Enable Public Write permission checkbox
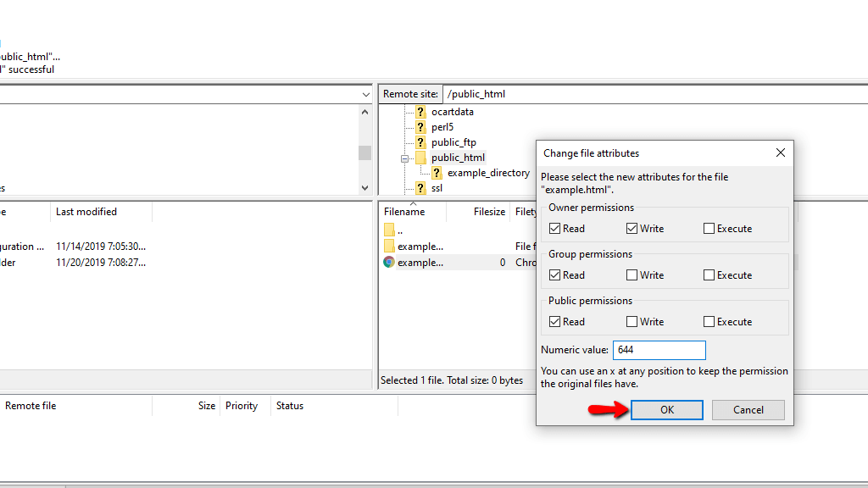868x488 pixels. (x=632, y=321)
